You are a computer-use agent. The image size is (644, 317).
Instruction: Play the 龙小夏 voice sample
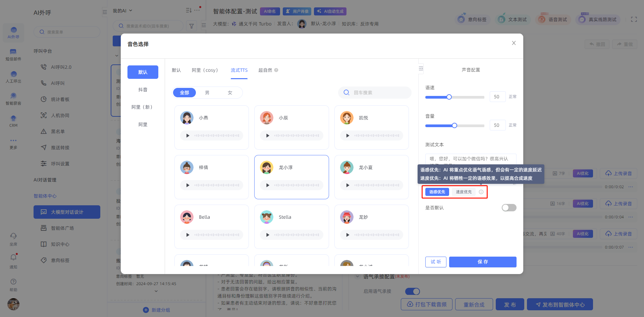[x=348, y=185]
